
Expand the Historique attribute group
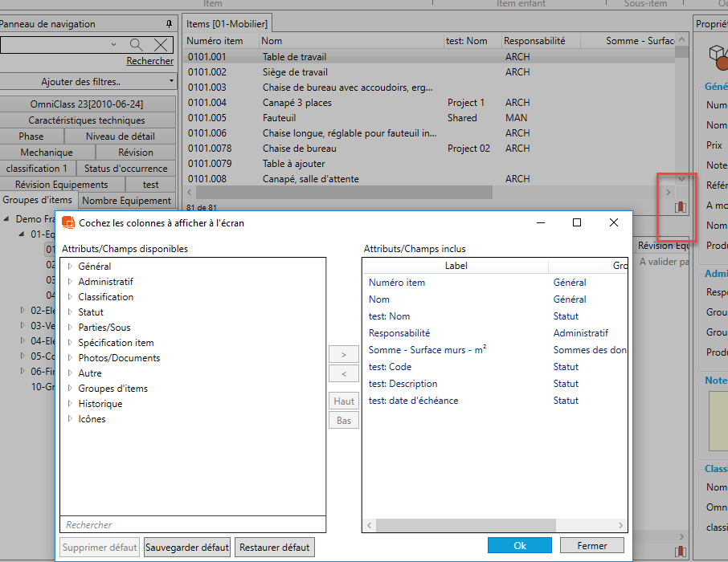click(x=69, y=404)
